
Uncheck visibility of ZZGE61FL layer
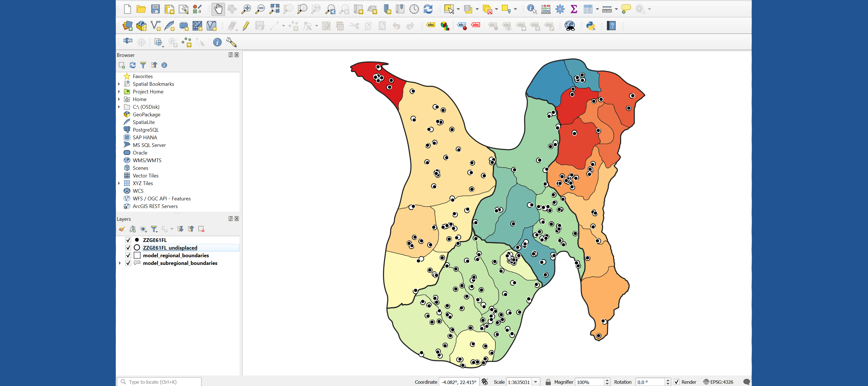coord(128,240)
